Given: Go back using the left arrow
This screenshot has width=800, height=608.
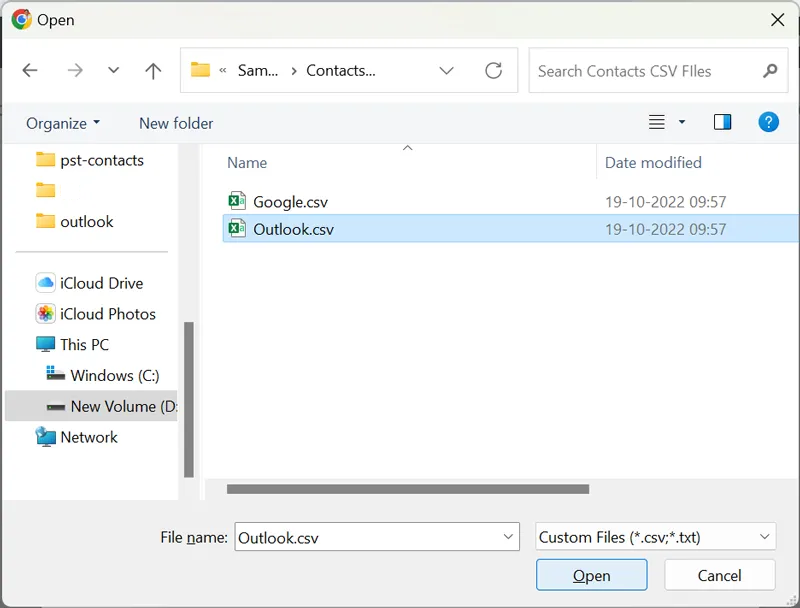Looking at the screenshot, I should 30,70.
